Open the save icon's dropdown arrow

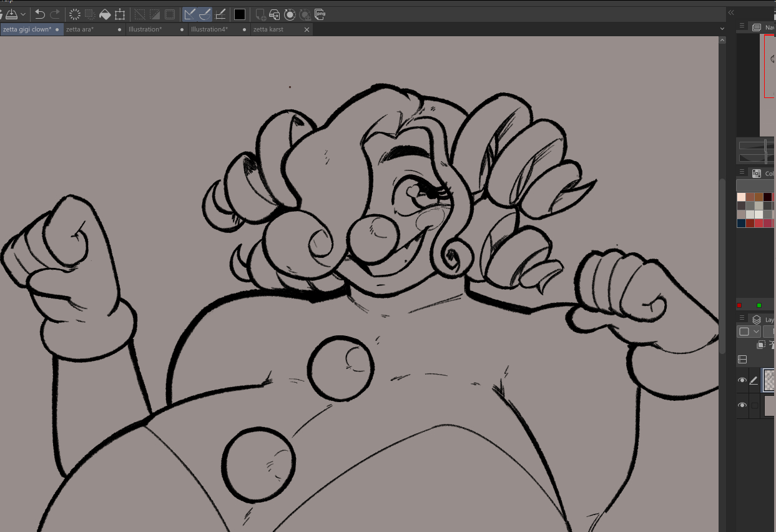(24, 14)
